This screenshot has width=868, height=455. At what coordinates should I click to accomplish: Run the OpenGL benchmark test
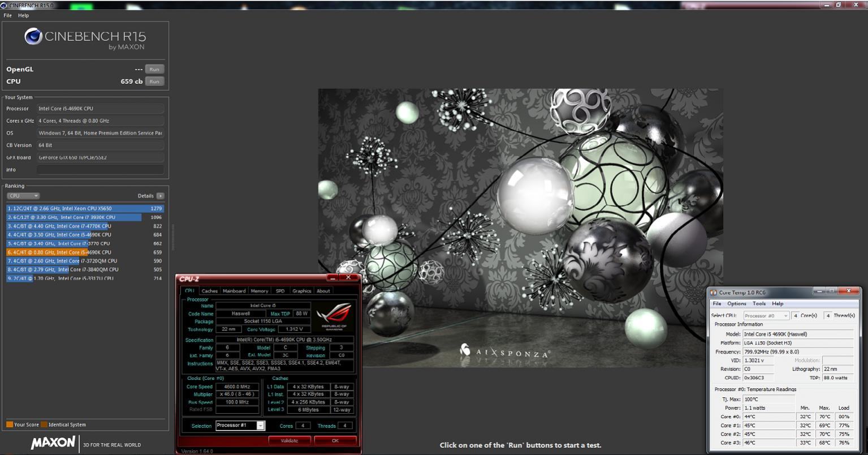(x=154, y=69)
